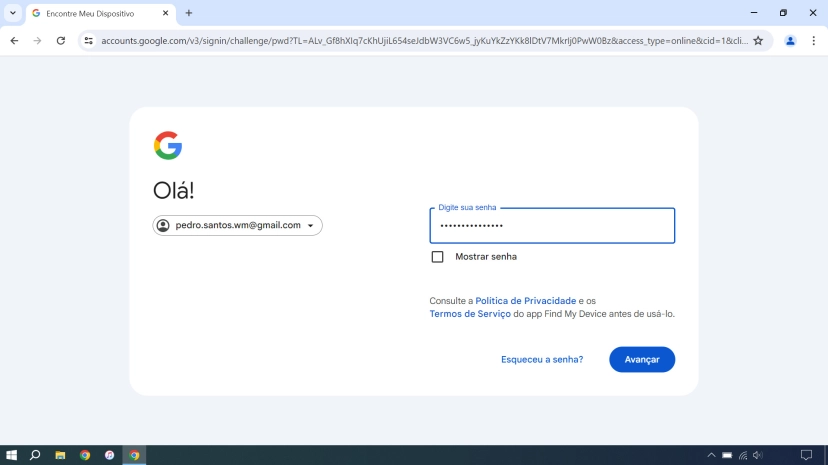Open the Termos de Serviço link
Image resolution: width=828 pixels, height=465 pixels.
tap(470, 314)
